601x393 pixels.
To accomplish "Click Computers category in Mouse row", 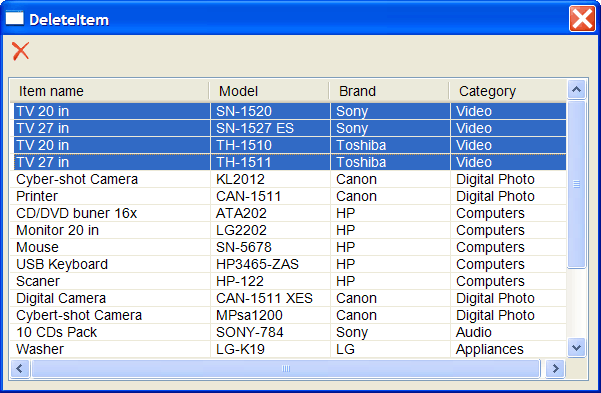I will coord(508,247).
